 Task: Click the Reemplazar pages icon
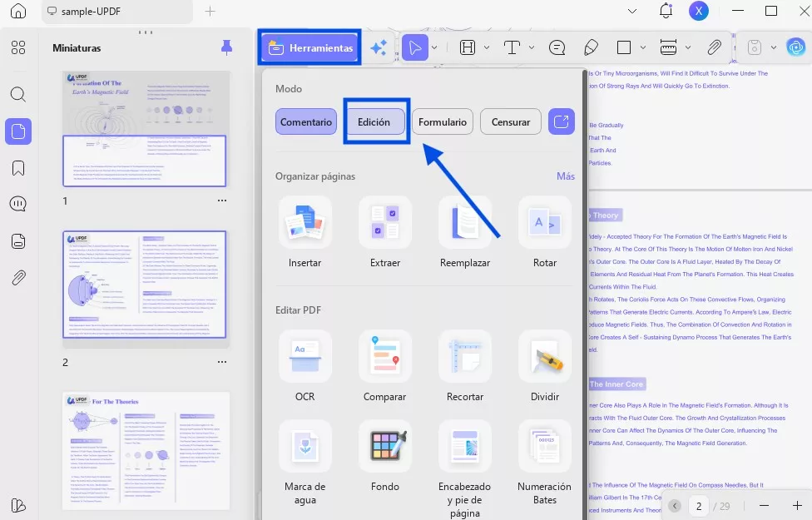click(x=464, y=222)
